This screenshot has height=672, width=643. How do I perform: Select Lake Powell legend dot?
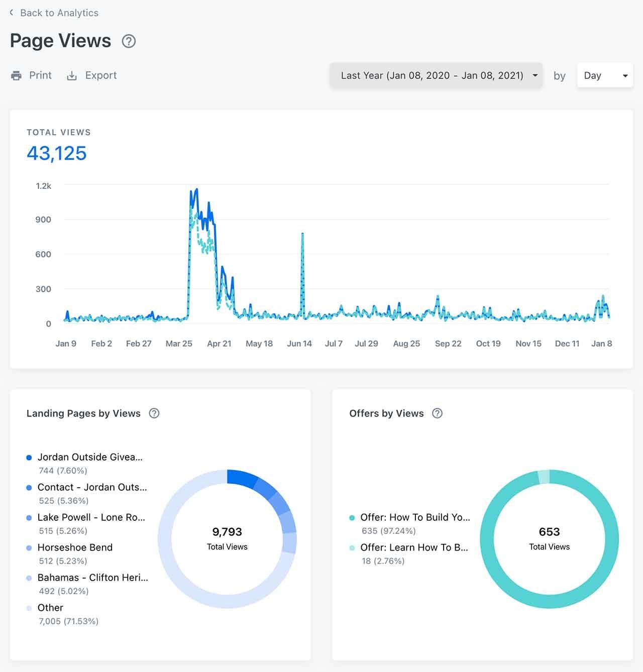coord(29,518)
